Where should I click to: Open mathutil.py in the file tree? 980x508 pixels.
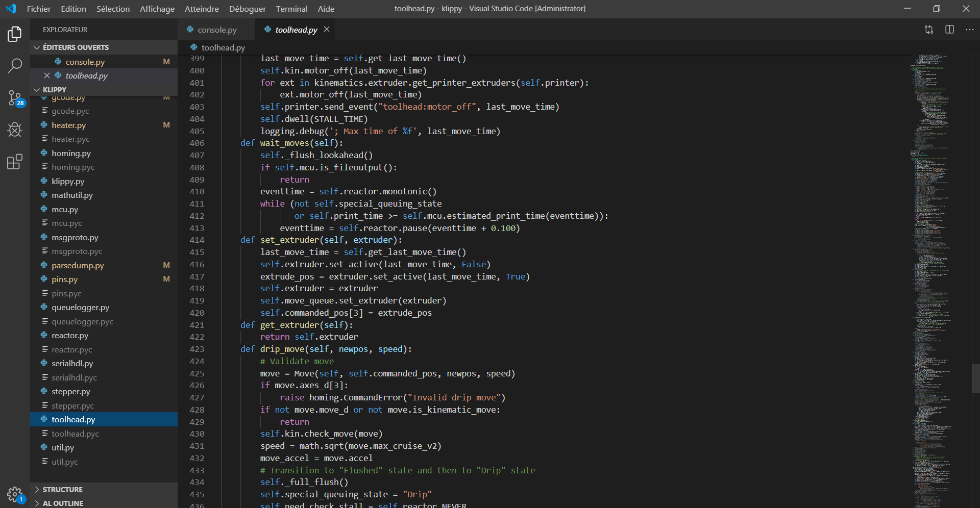[x=104, y=195]
